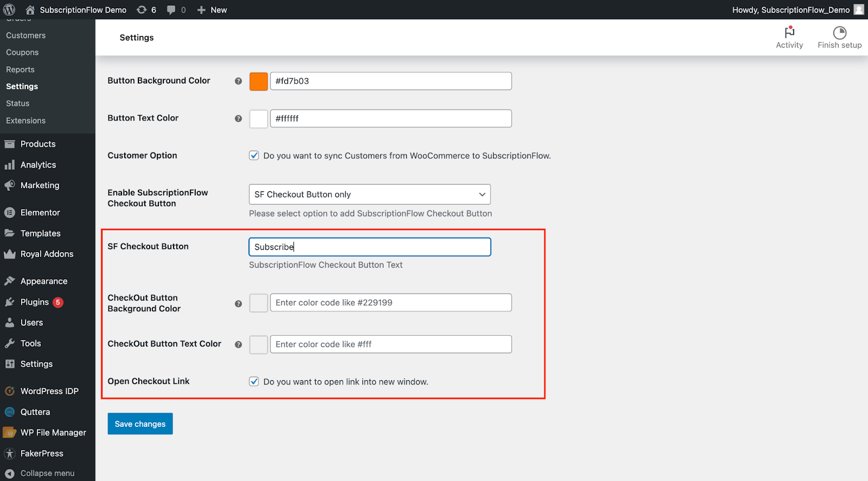The image size is (868, 481).
Task: Click the checkout background color code field
Action: click(x=391, y=303)
